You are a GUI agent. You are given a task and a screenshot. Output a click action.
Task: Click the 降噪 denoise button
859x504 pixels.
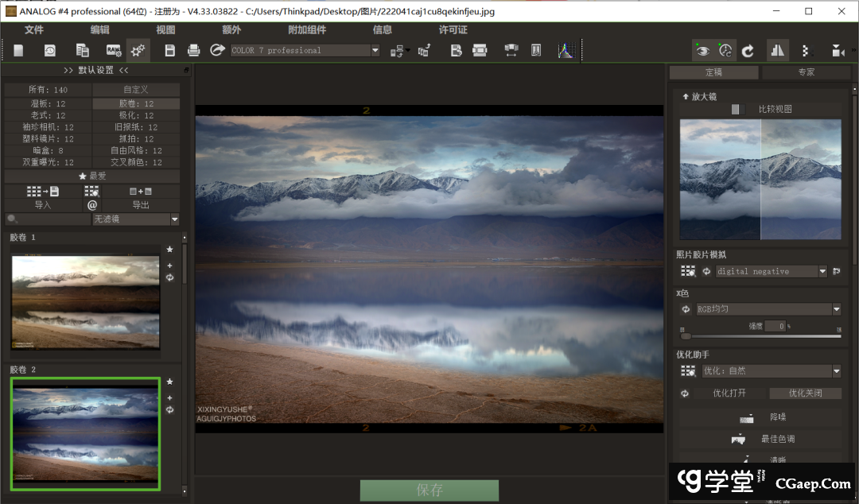pos(761,417)
